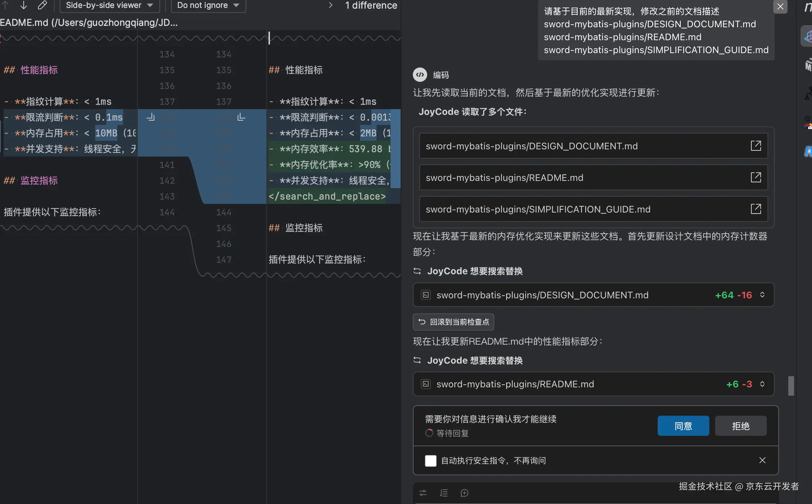
Task: Open SIMPLIFICATION_GUIDE.md via its external-link icon
Action: 756,209
